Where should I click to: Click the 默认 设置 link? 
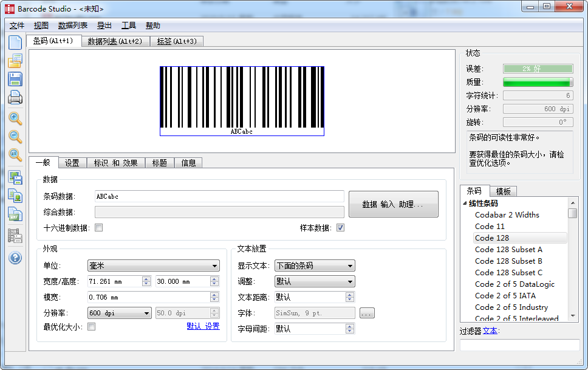(x=203, y=326)
